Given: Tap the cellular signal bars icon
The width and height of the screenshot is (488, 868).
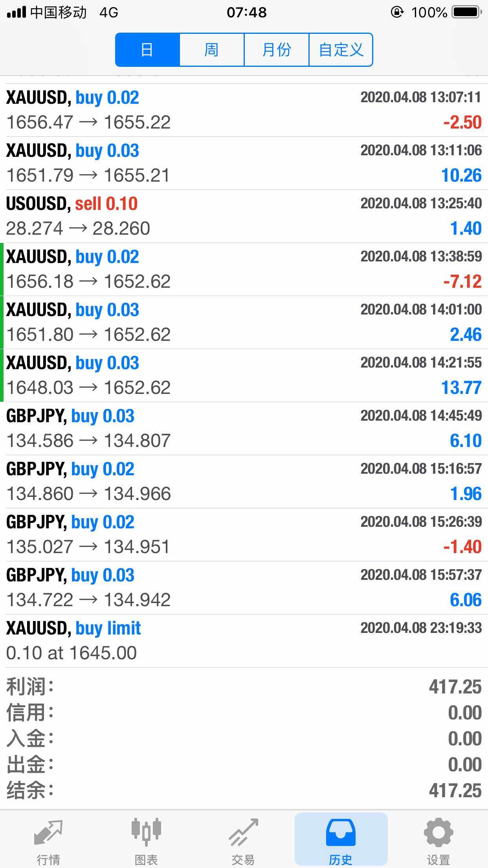Looking at the screenshot, I should pyautogui.click(x=17, y=13).
